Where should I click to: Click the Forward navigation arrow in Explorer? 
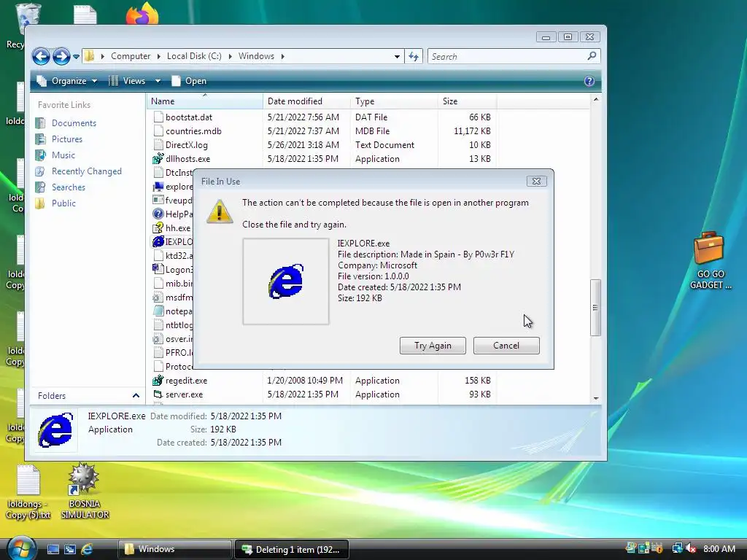click(61, 57)
